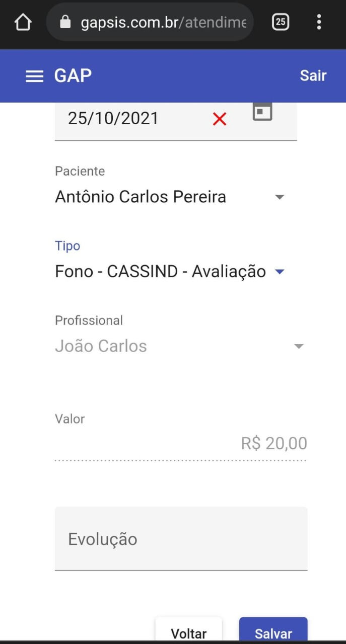Select the Fono - CASSIND - Avaliação text

pos(160,272)
